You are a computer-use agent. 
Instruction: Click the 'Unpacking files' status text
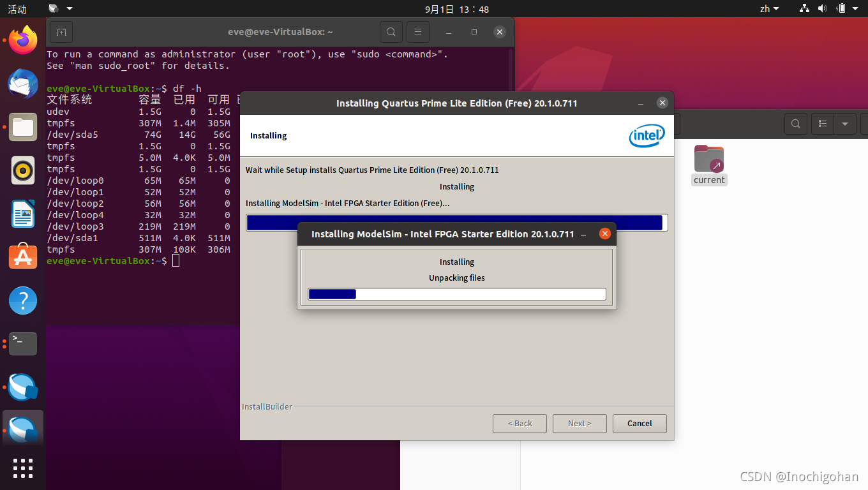coord(457,278)
